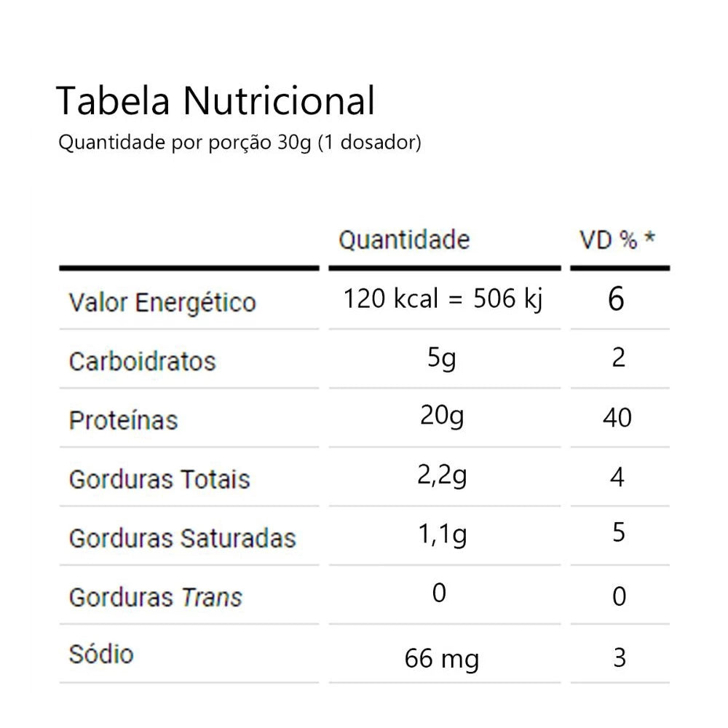The height and width of the screenshot is (728, 728).
Task: Select the Proteínas row label
Action: [124, 420]
